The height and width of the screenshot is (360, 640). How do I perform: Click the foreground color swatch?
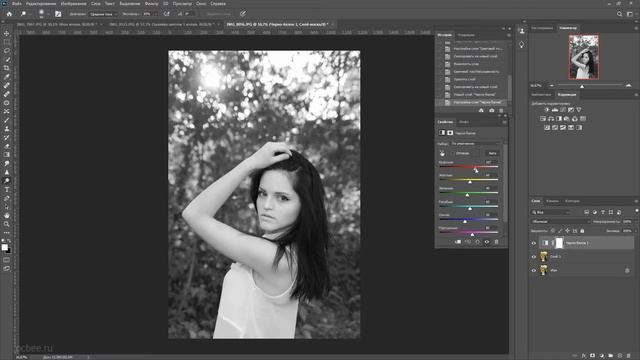point(4,247)
